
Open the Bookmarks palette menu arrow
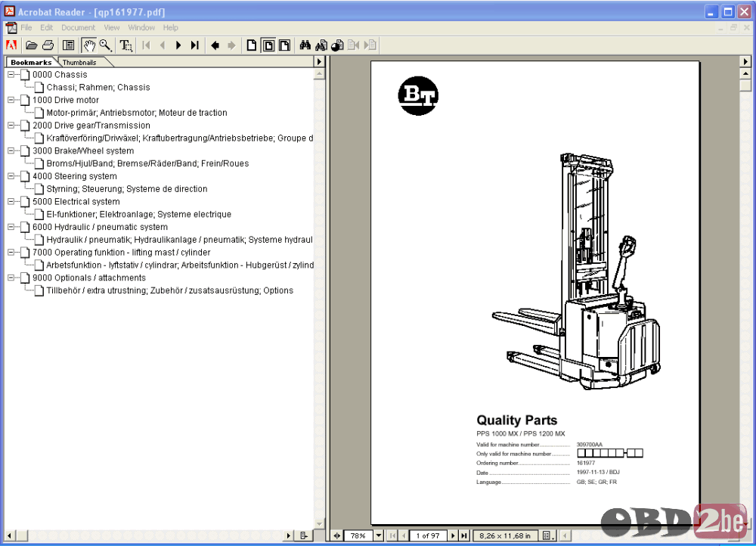point(319,62)
